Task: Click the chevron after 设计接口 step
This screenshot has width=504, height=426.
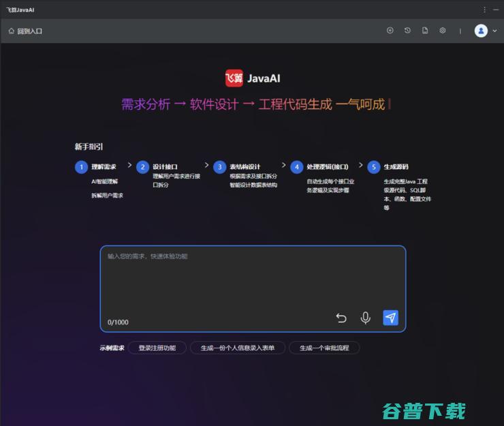Action: [x=206, y=165]
